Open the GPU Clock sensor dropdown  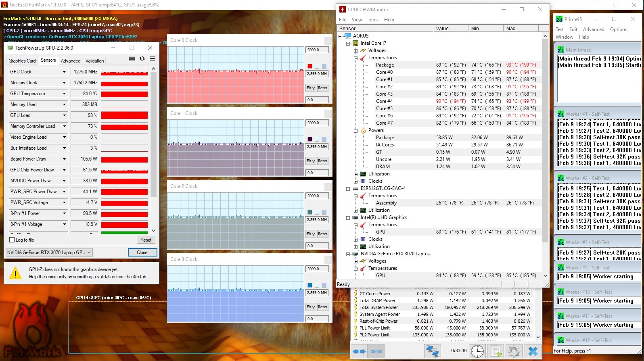[64, 72]
